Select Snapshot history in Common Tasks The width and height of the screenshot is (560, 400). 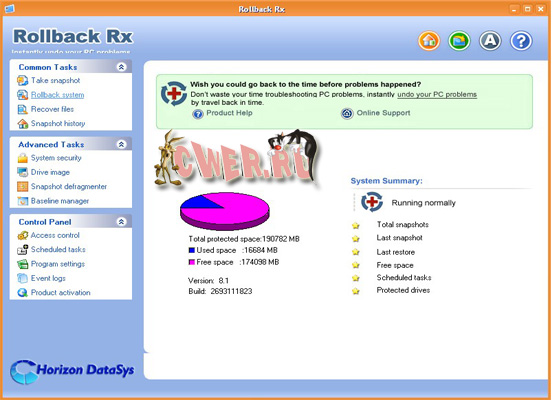(x=58, y=124)
